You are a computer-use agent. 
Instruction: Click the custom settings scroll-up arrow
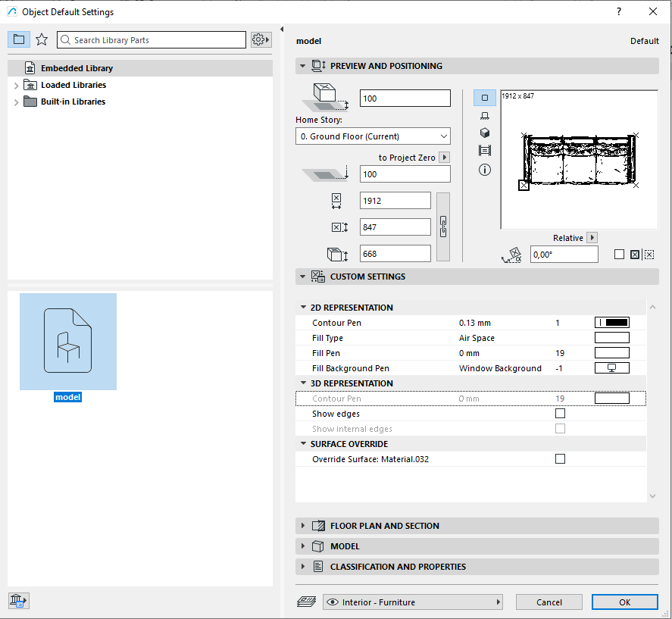pyautogui.click(x=653, y=307)
